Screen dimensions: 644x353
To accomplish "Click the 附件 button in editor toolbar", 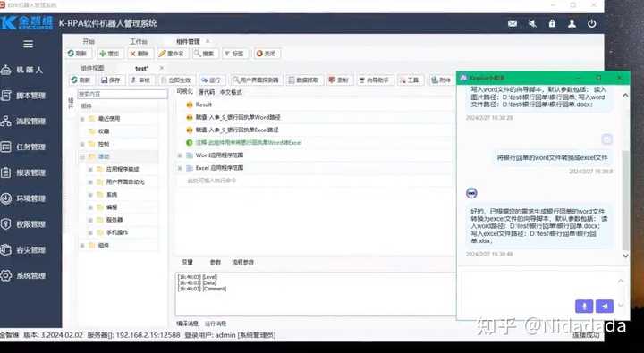I will point(441,80).
